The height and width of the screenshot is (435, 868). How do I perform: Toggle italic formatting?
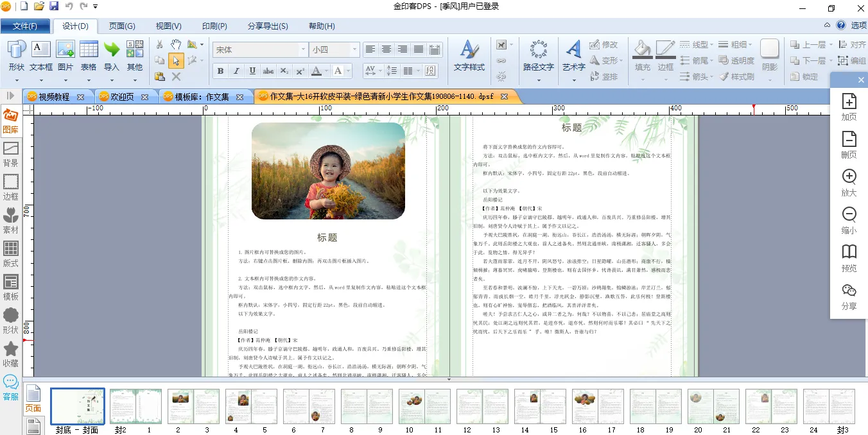click(x=236, y=71)
